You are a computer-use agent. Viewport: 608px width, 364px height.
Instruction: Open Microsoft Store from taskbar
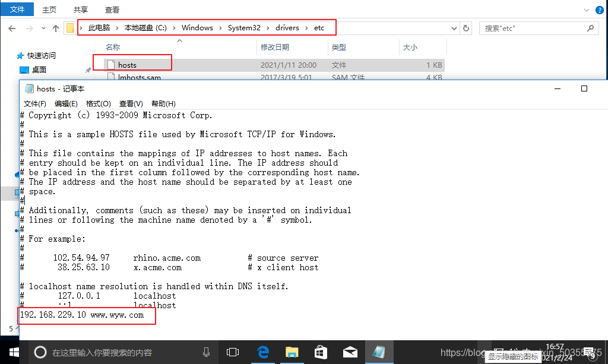321,352
